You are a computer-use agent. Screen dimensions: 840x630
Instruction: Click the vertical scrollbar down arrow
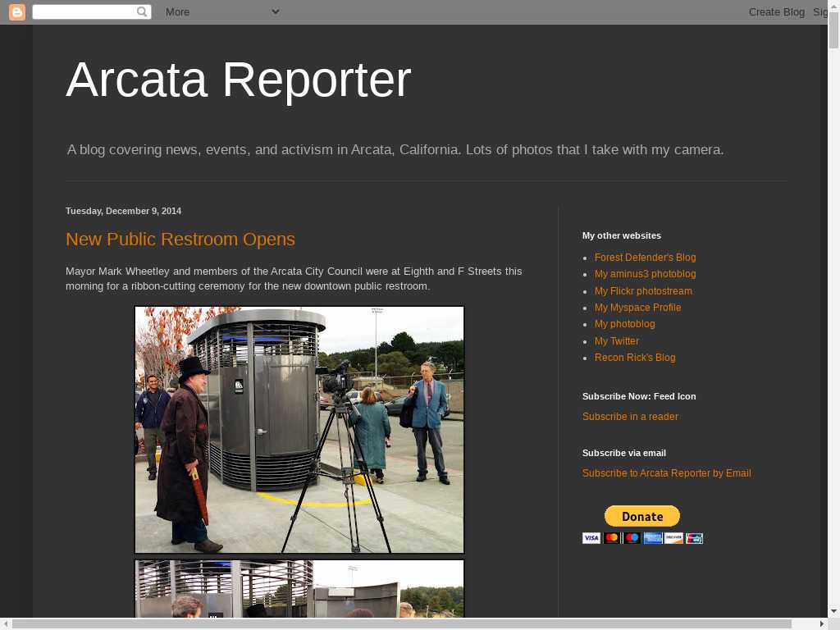(833, 611)
